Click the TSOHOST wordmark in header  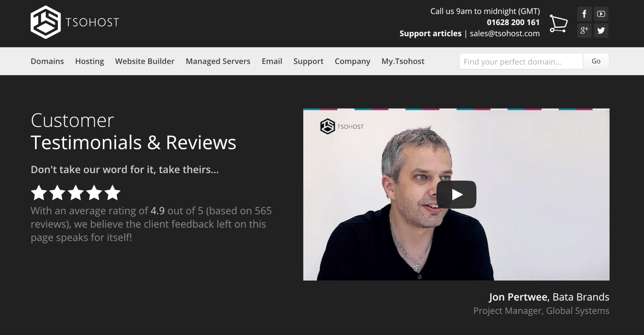click(x=92, y=22)
